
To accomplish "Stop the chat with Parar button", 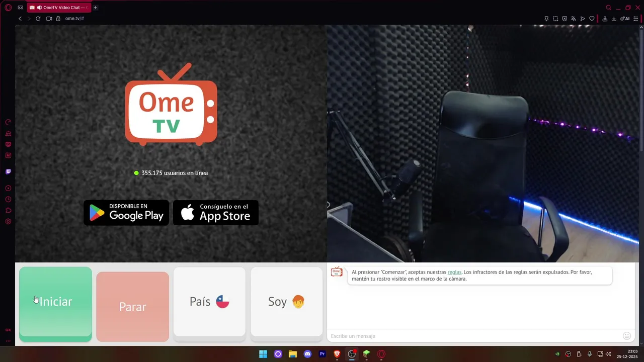I will 132,307.
